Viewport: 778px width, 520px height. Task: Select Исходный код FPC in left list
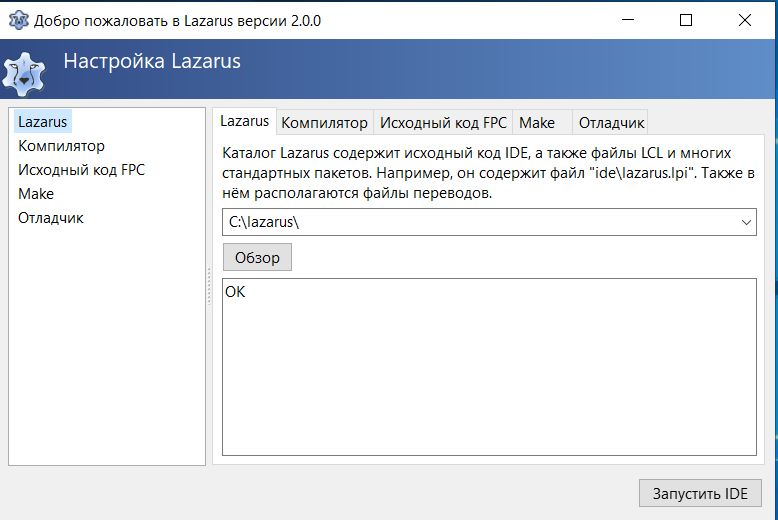81,170
